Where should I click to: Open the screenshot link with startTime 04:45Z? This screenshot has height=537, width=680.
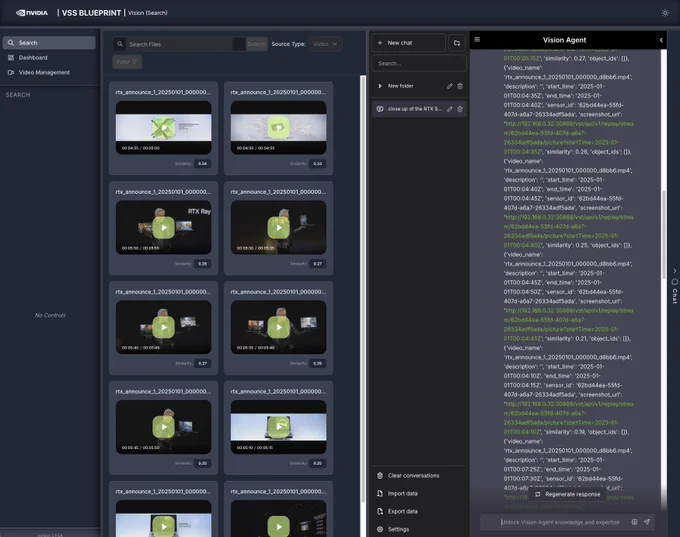click(568, 324)
